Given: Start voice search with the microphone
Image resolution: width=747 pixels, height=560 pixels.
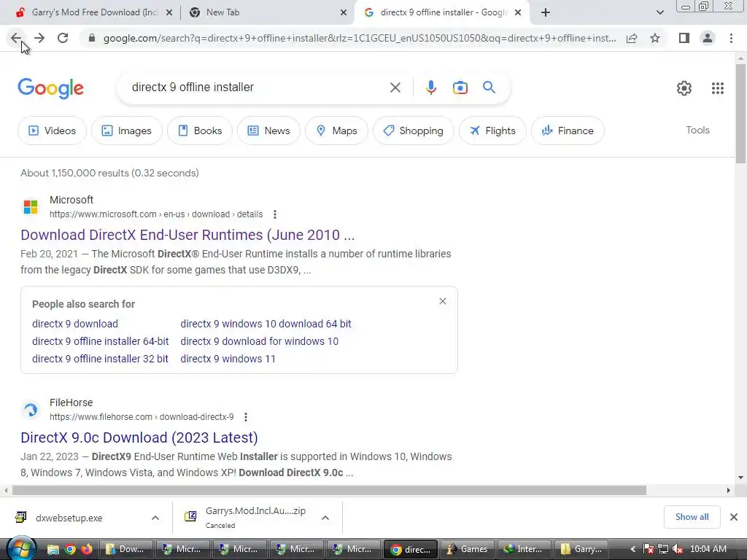Looking at the screenshot, I should [430, 87].
